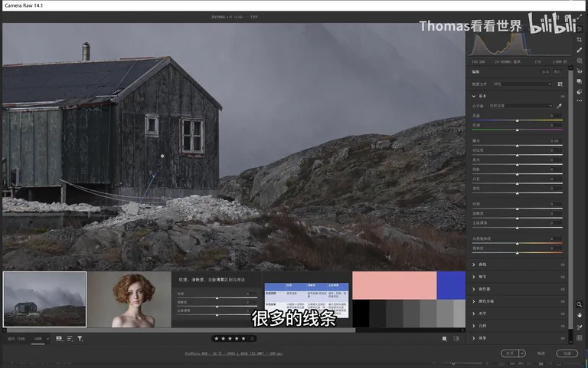Click the Temperature (色温) slider handle

click(x=517, y=120)
